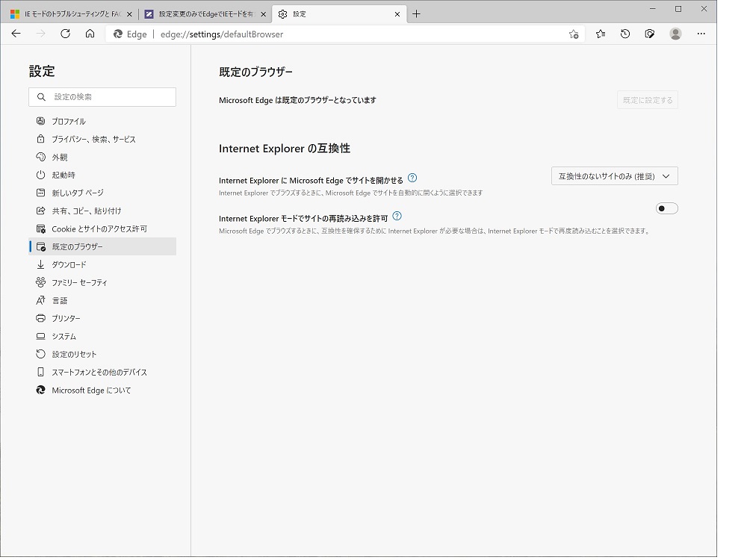Open ダウンロード settings section
Screen dimensions: 747x560
tap(102, 265)
